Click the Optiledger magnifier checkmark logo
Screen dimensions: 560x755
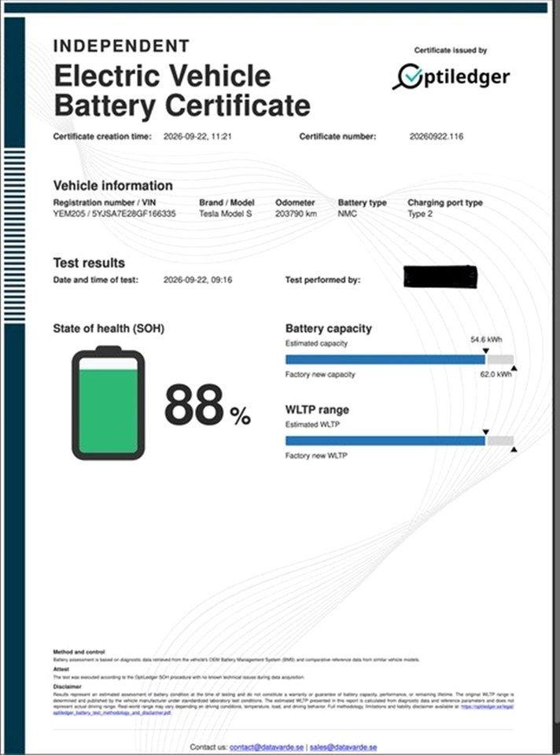click(x=409, y=77)
